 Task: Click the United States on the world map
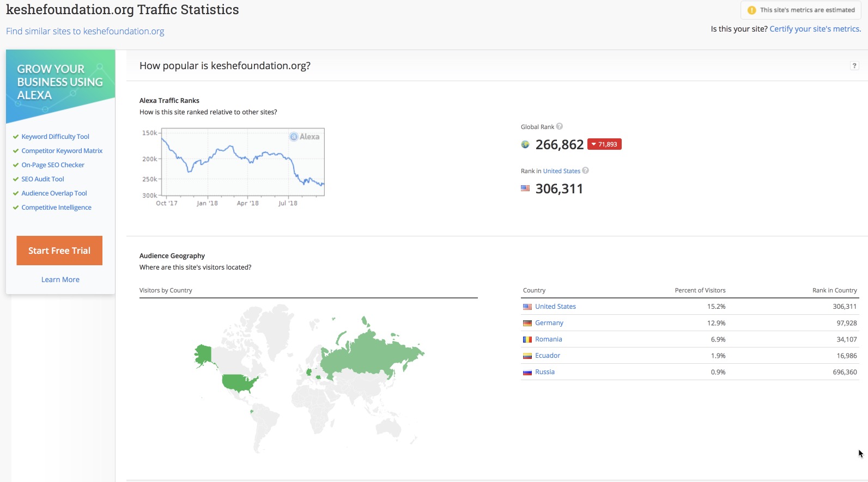point(239,383)
